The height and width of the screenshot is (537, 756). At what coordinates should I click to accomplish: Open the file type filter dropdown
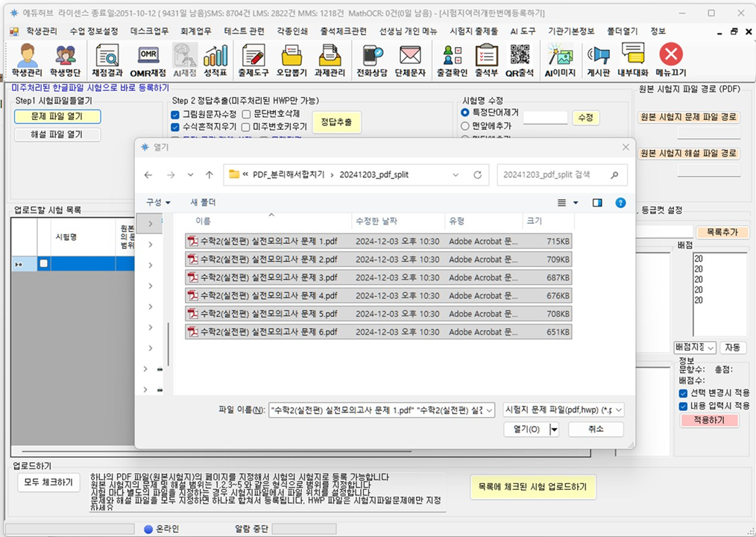point(563,409)
